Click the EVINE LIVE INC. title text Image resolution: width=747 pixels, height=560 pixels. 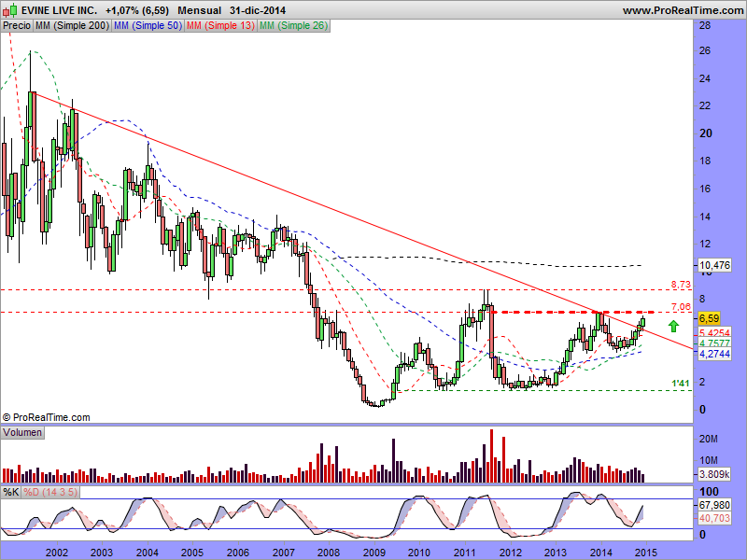click(x=59, y=10)
